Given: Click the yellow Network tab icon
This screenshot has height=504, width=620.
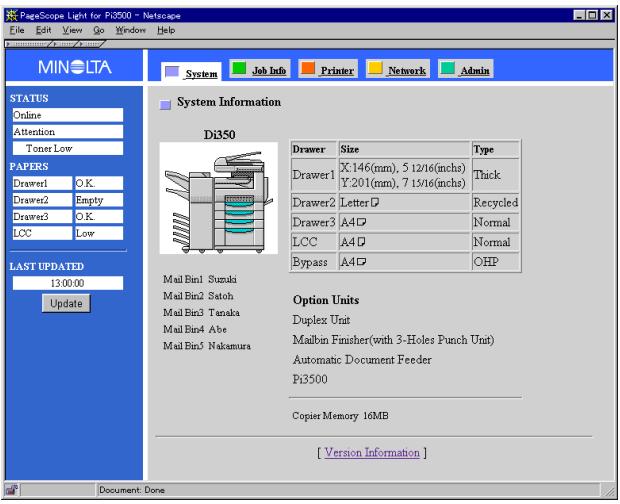Looking at the screenshot, I should [x=375, y=68].
